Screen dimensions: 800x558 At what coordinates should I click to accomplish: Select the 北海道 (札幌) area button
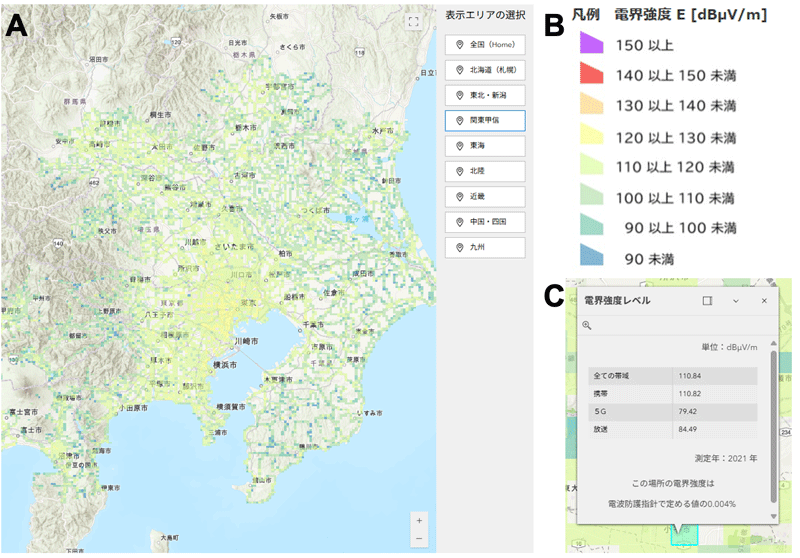click(x=485, y=71)
